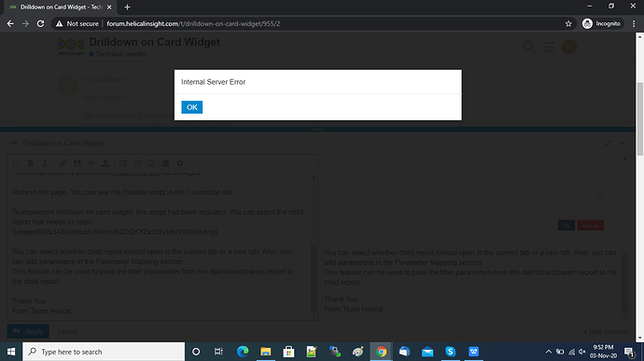Click cancel next to the Reply button
644x361 pixels.
68,331
